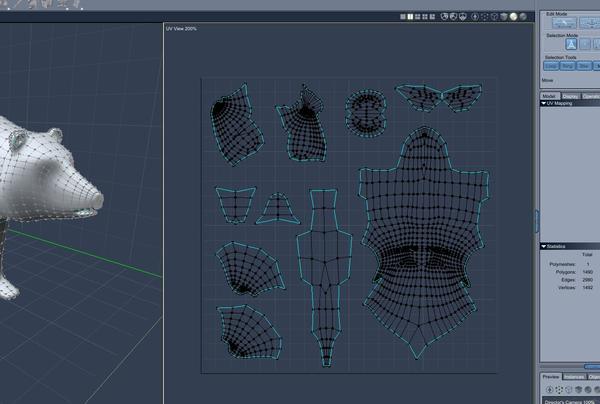Click the outlined cube view icon
The height and width of the screenshot is (404, 600).
point(494,17)
